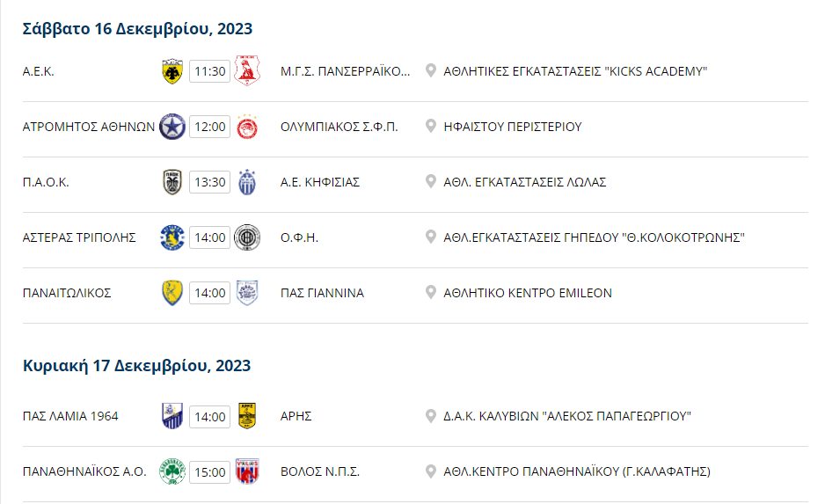
Task: Click the Panserraikos red lion crest
Action: click(x=247, y=70)
